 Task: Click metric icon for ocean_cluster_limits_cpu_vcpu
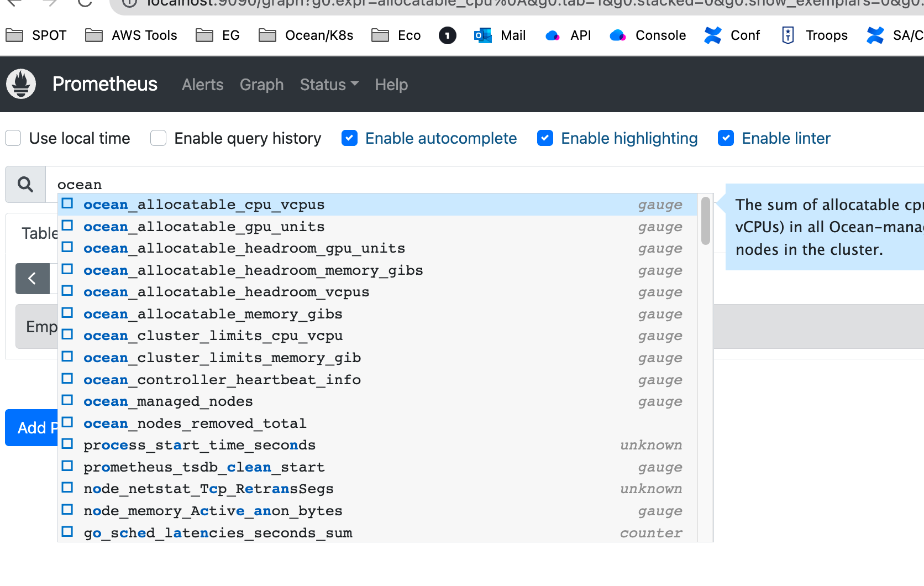tap(67, 334)
